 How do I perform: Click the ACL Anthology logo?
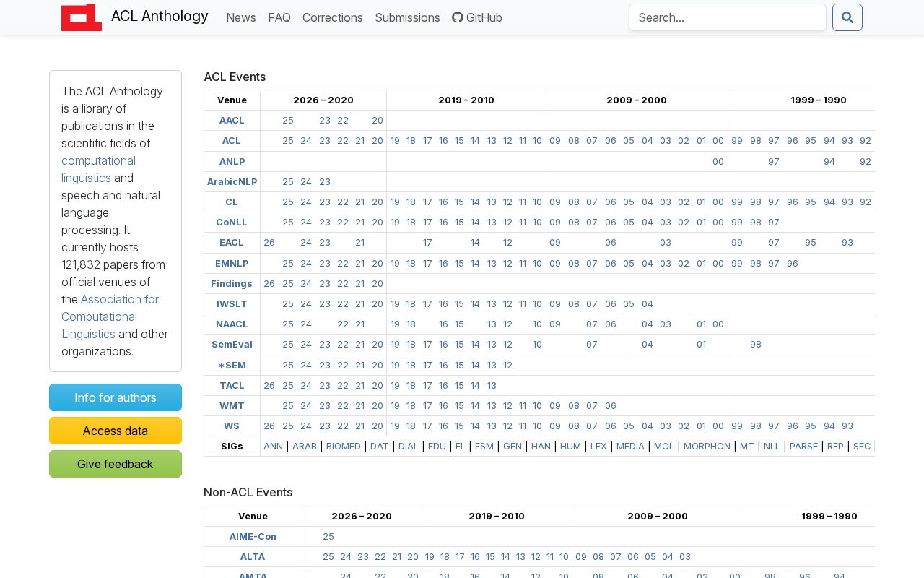pos(82,17)
